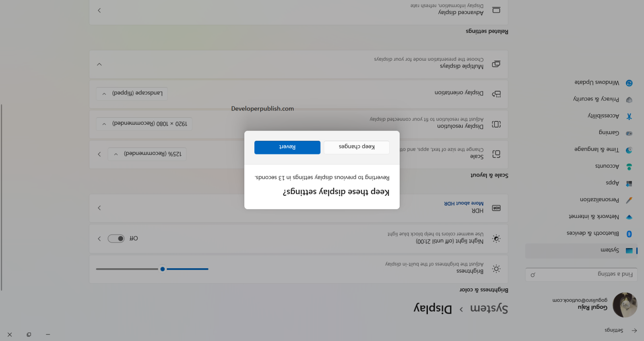The image size is (644, 341).
Task: Open the Scale 125% dropdown
Action: tap(147, 154)
